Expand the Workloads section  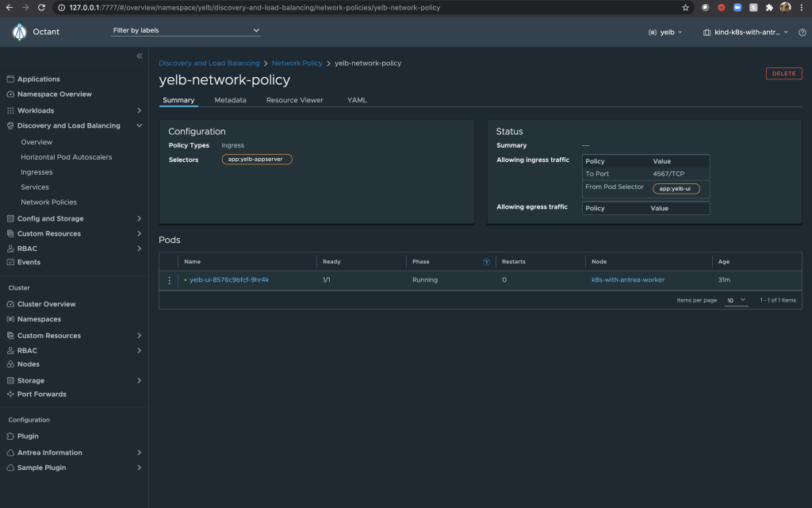coord(139,110)
